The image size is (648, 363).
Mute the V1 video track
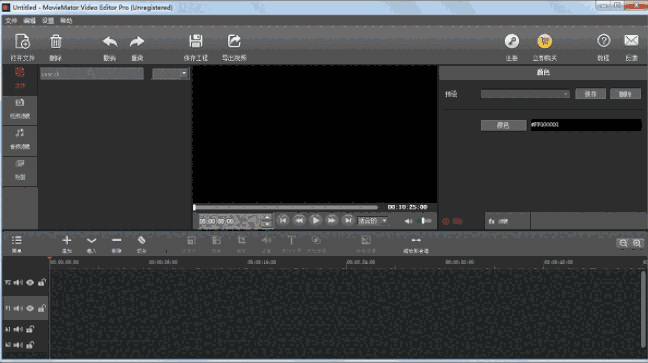18,308
